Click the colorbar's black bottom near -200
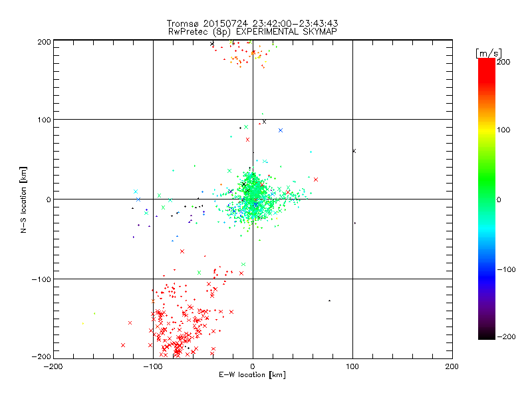This screenshot has width=532, height=399. point(487,335)
